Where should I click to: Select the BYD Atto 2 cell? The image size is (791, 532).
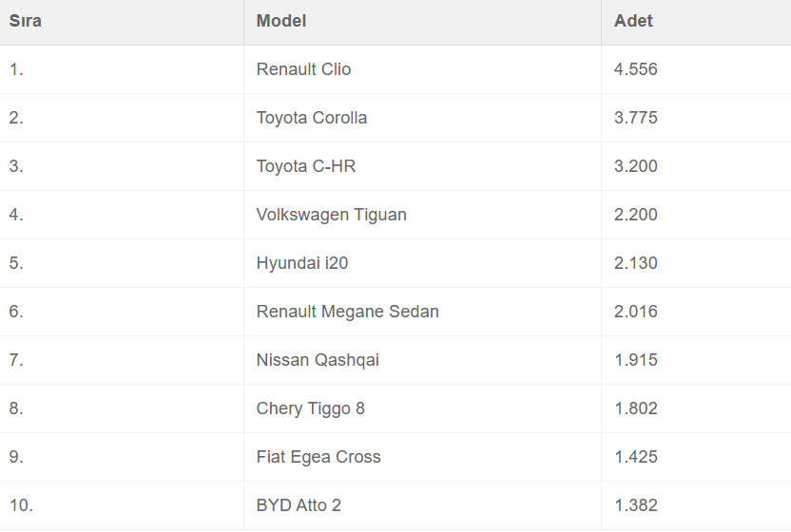pos(298,505)
